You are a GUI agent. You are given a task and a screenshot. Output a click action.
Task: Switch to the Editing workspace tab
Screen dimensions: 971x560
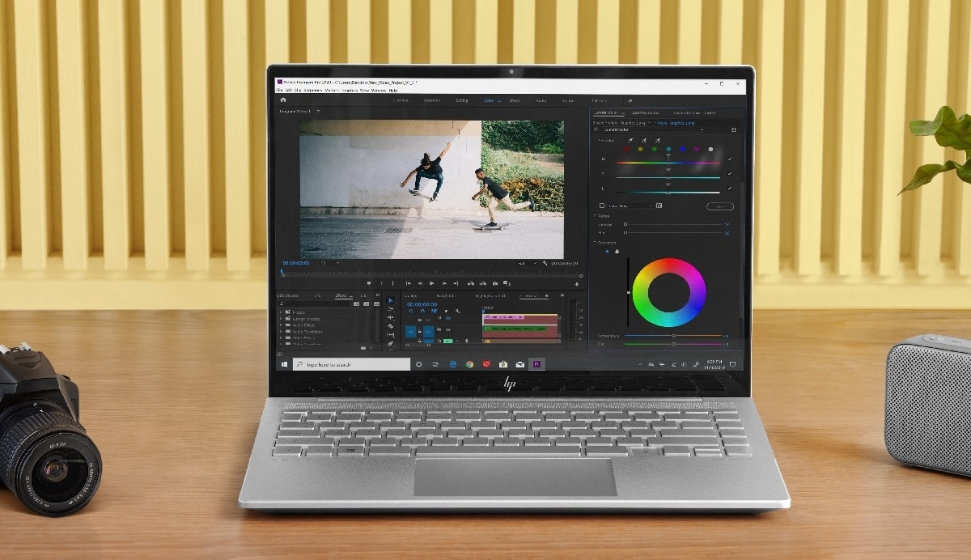[461, 100]
